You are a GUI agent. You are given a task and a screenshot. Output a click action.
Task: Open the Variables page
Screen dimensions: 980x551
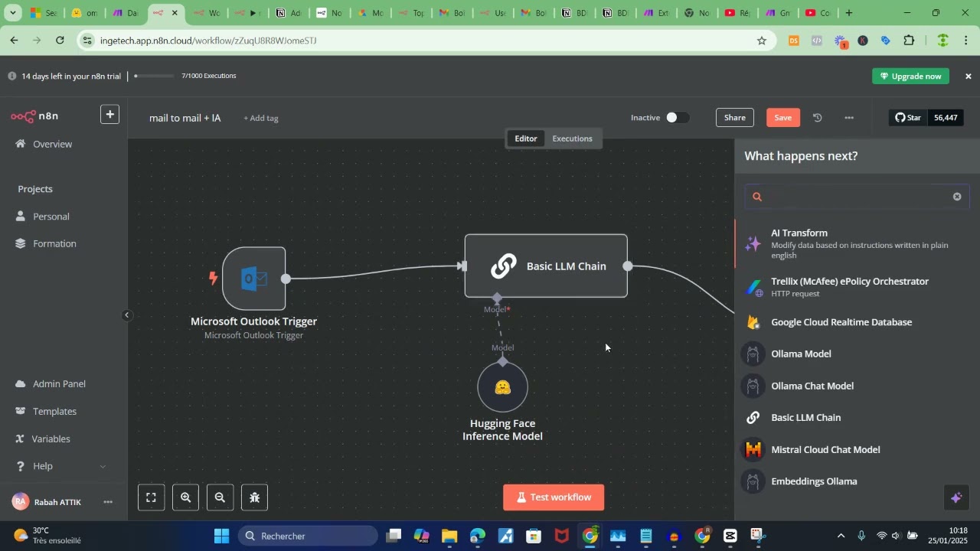[x=51, y=439]
